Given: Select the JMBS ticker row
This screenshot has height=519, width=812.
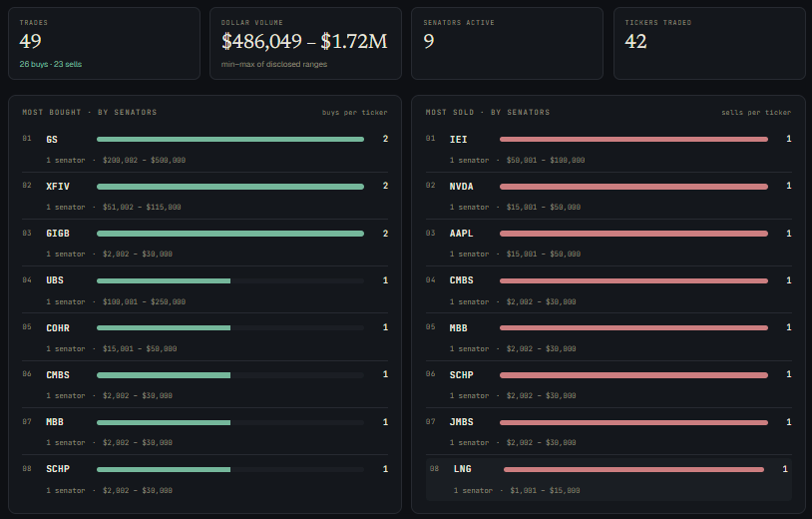Looking at the screenshot, I should (x=609, y=431).
